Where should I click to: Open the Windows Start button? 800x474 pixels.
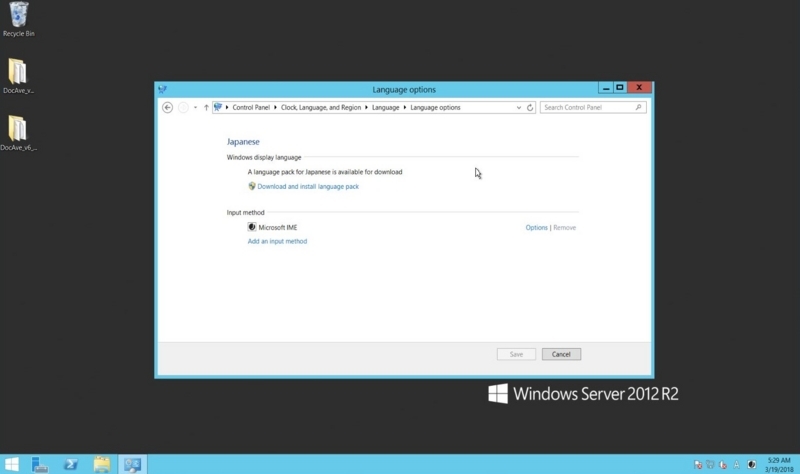coord(11,464)
